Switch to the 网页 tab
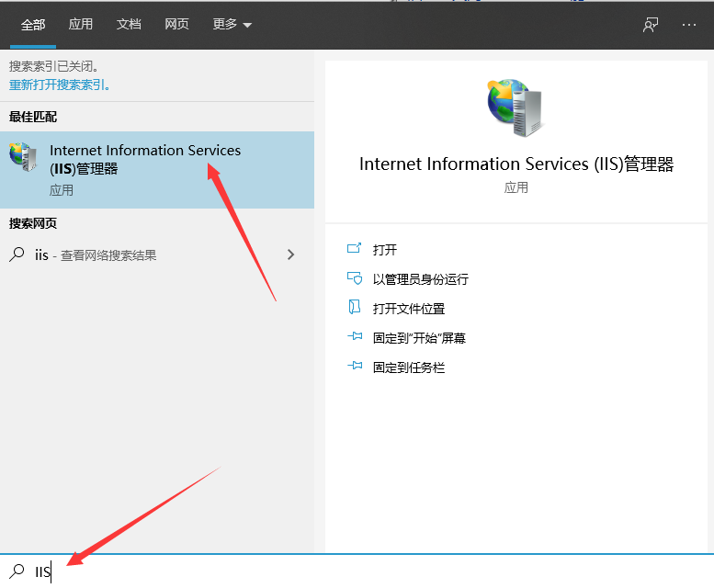714x588 pixels. (176, 24)
